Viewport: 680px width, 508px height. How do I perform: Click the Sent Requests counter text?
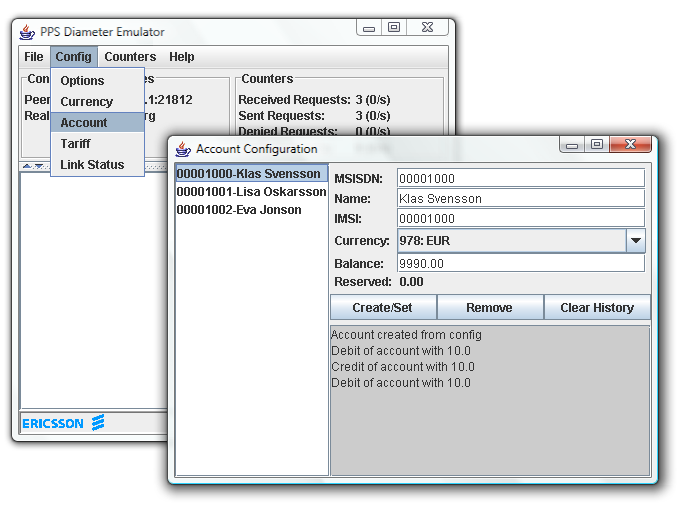[x=314, y=116]
